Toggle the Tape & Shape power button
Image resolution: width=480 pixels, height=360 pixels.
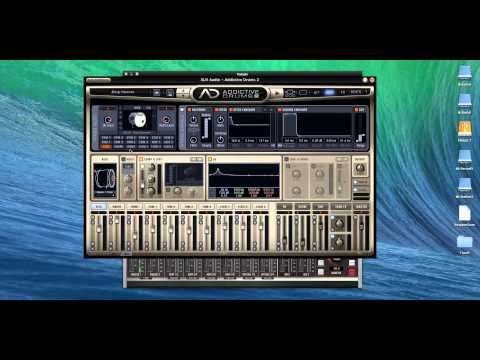(x=286, y=160)
